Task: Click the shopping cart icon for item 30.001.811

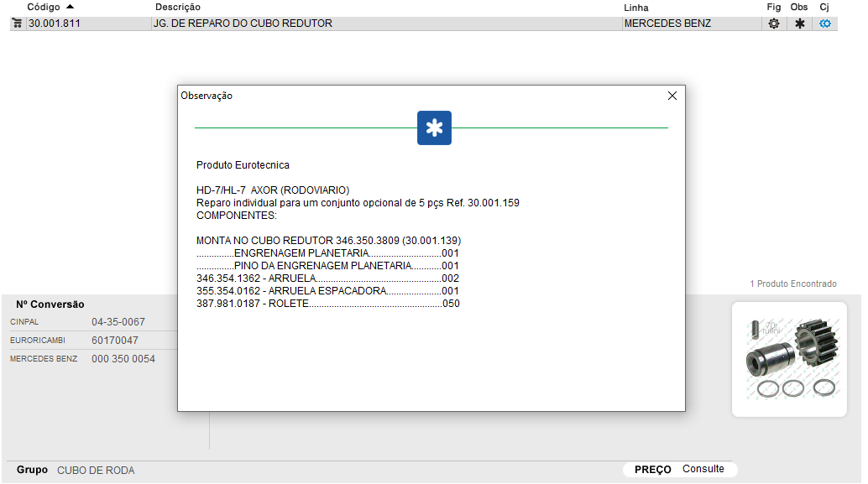Action: pos(17,23)
